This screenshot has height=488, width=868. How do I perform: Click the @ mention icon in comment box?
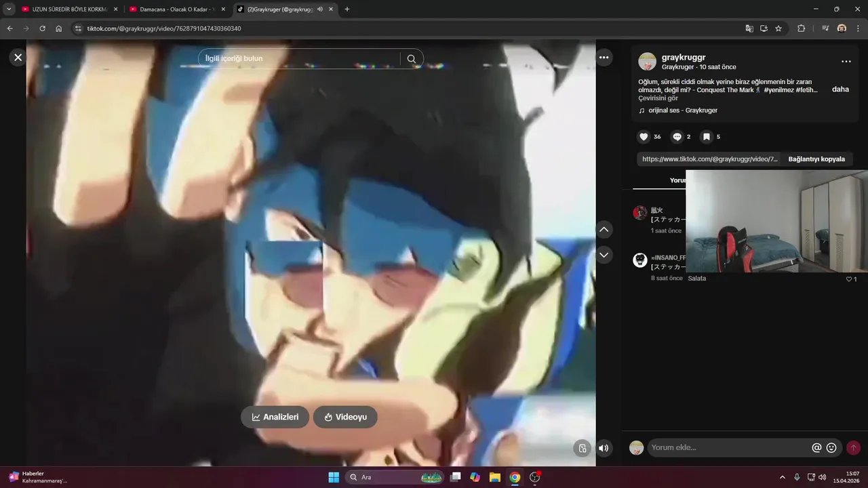tap(816, 447)
